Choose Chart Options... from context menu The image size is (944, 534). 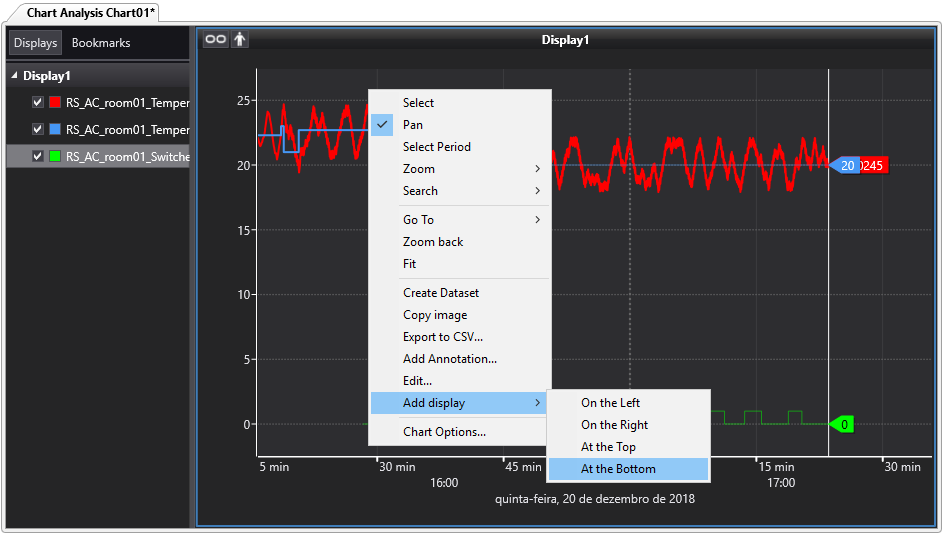444,432
